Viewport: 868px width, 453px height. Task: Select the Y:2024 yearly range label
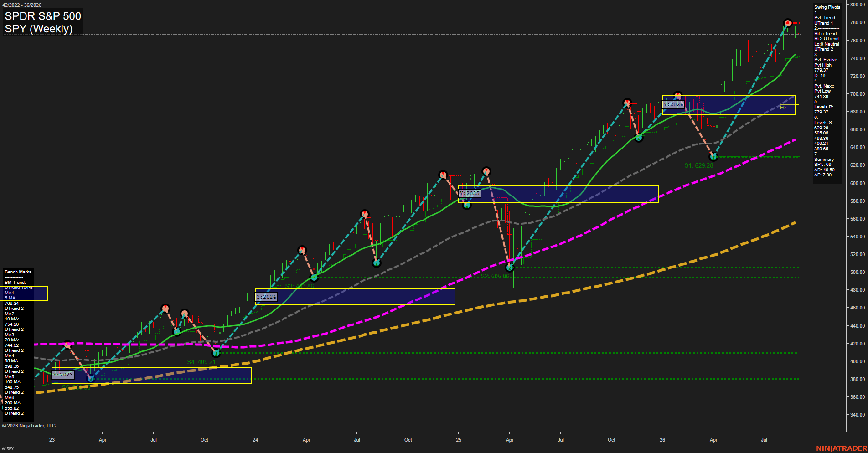coord(266,297)
